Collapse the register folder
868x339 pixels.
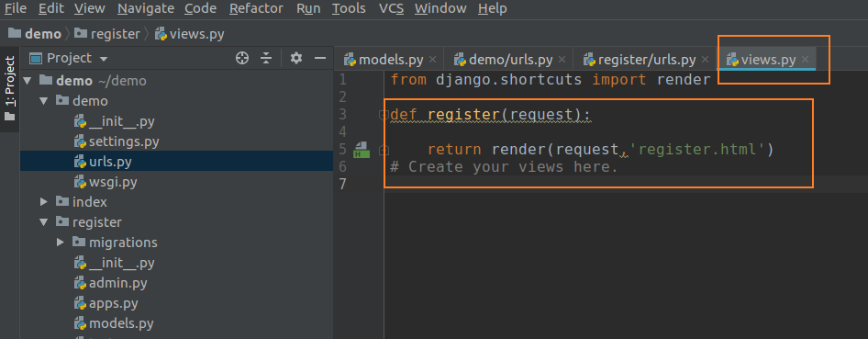[x=44, y=222]
